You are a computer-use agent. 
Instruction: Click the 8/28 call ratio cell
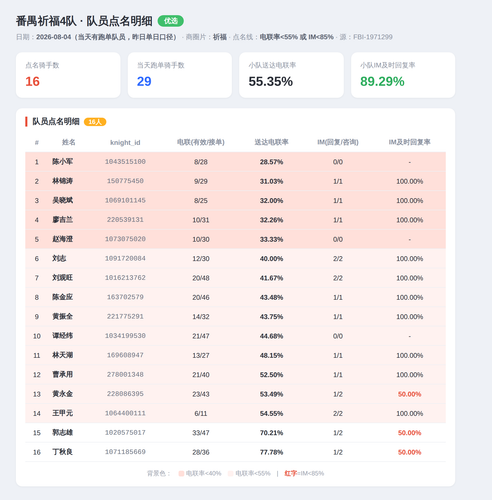[201, 162]
